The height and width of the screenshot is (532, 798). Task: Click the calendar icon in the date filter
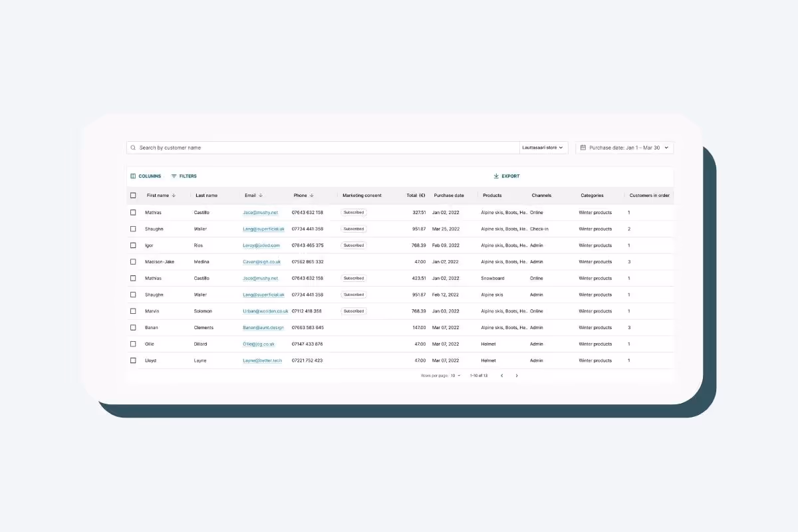583,147
